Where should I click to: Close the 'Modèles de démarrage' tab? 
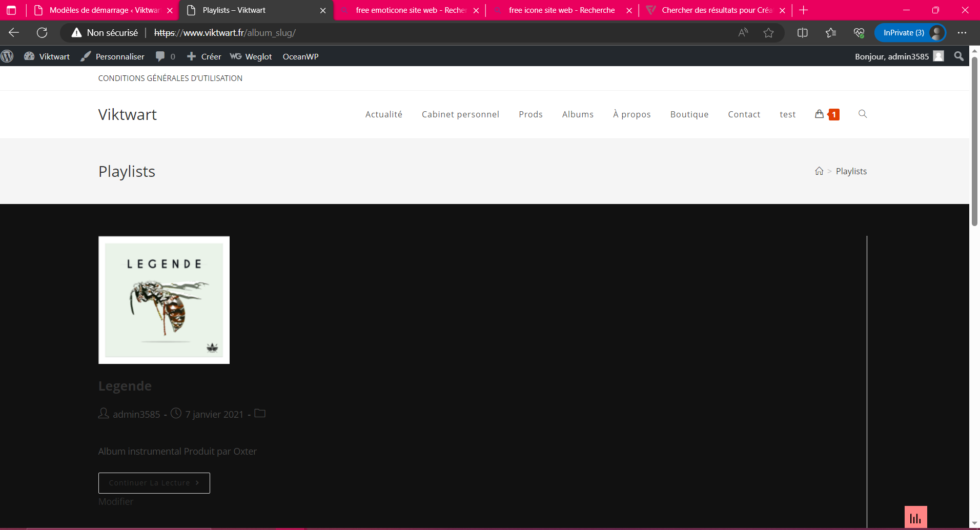[x=170, y=10]
